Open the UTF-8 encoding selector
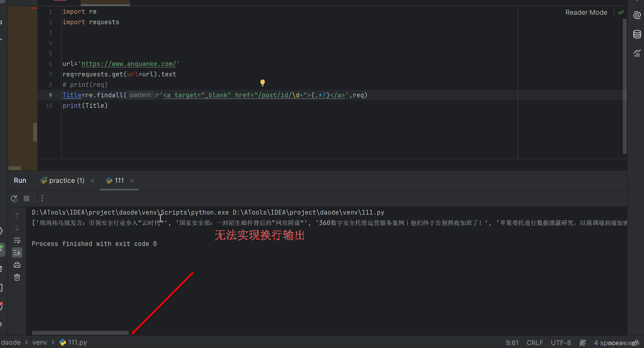This screenshot has height=348, width=644. tap(561, 343)
